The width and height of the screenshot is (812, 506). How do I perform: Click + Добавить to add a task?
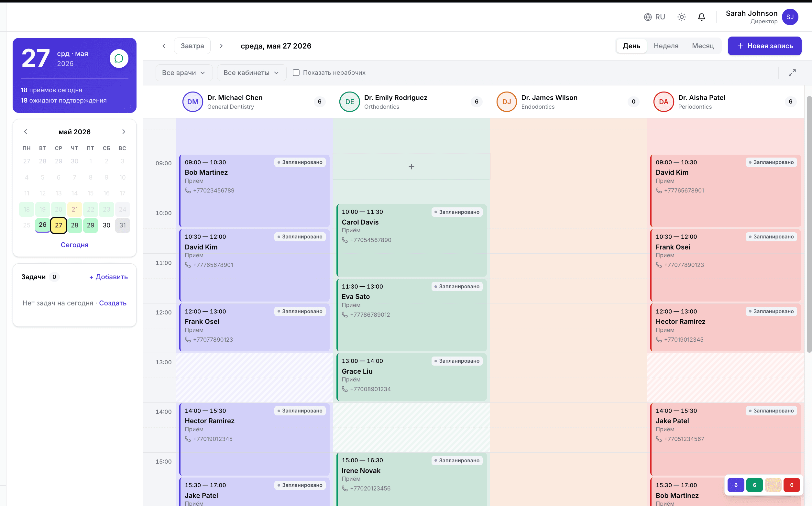tap(108, 277)
